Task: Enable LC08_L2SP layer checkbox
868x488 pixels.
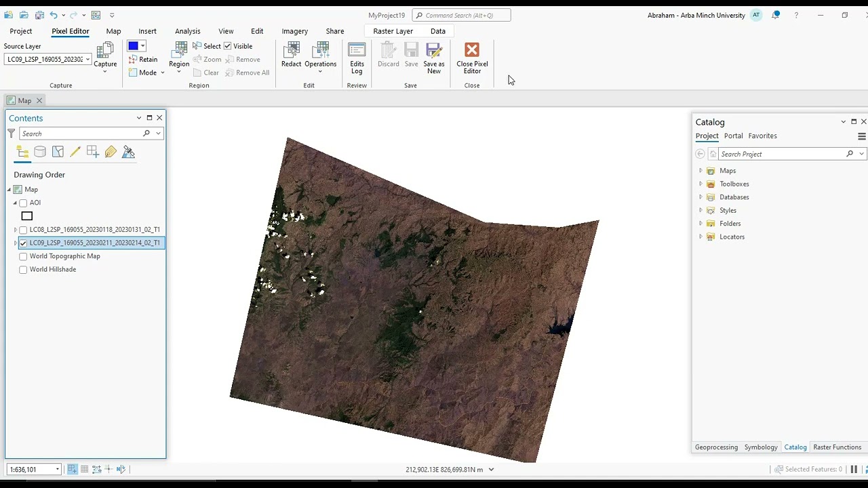Action: point(23,230)
